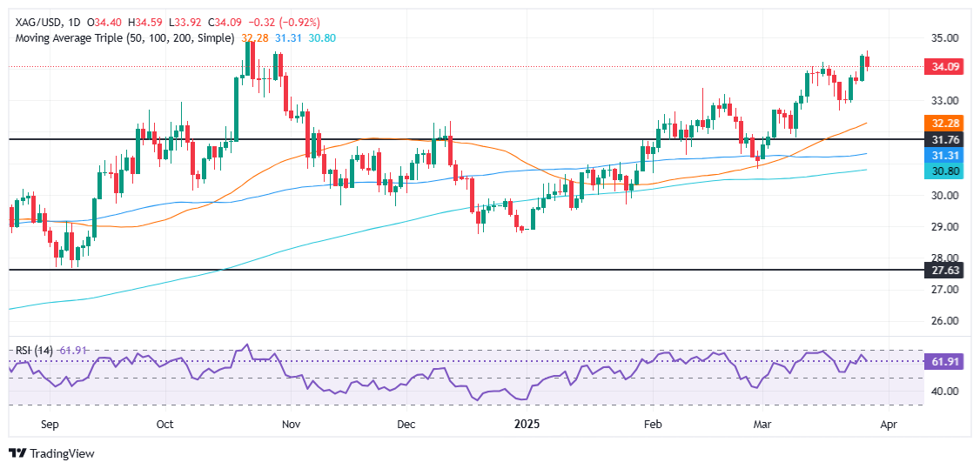The image size is (980, 469).
Task: Click the Apr label on time axis
Action: tap(888, 425)
